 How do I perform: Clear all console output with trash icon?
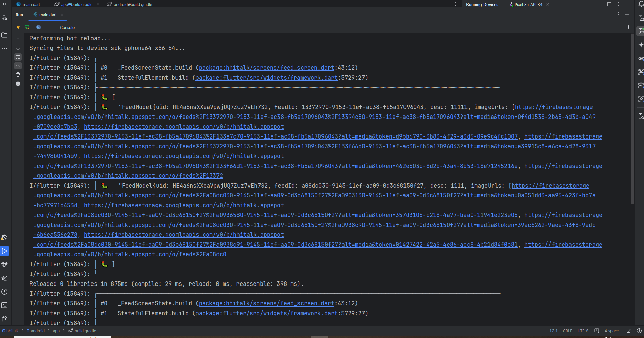point(18,83)
